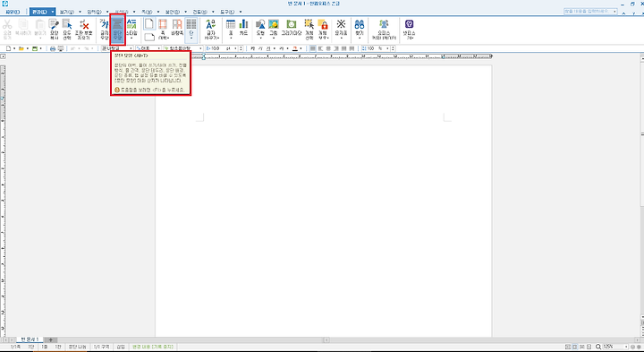Toggle left alignment in format bar
The width and height of the screenshot is (644, 352).
point(321,48)
